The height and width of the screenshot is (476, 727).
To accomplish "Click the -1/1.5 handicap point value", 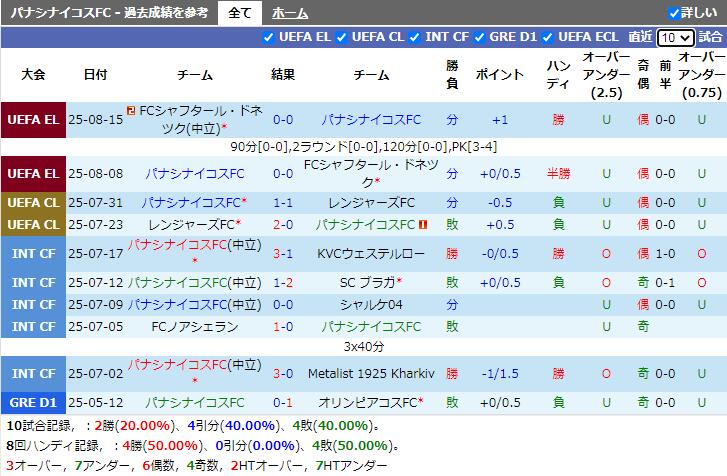I will pos(500,373).
